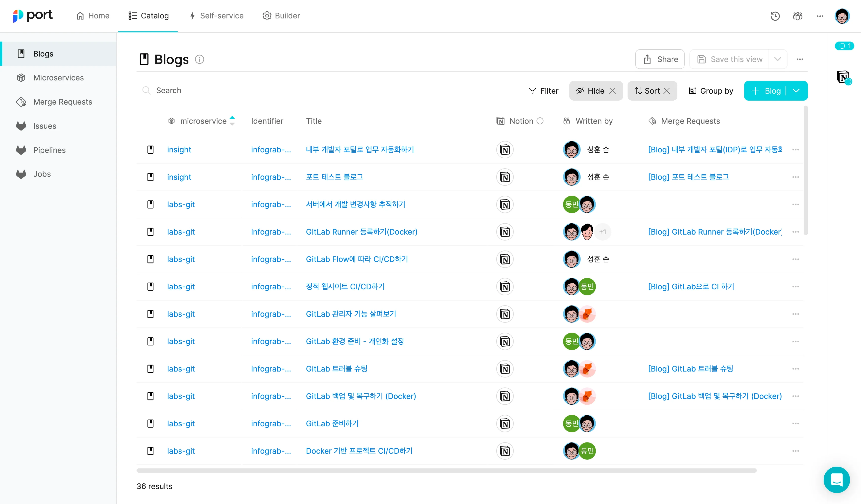Remove the Hide columns setting
The height and width of the screenshot is (504, 861).
pos(613,91)
